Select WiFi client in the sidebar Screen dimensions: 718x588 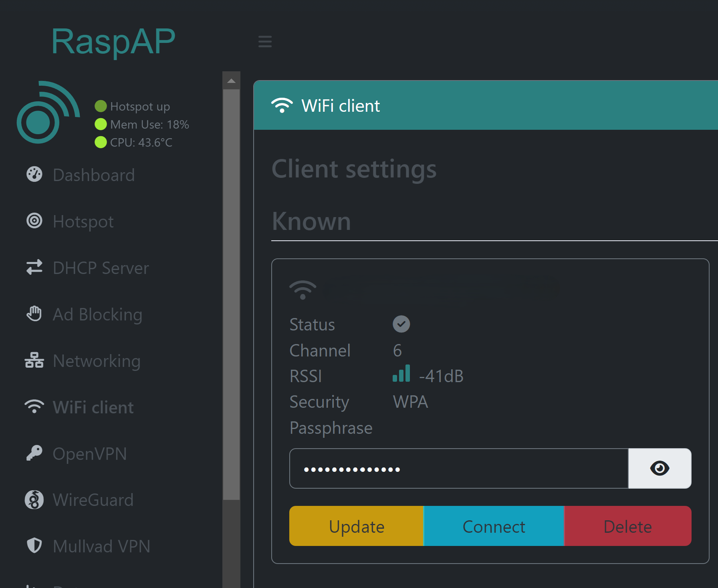click(x=93, y=407)
